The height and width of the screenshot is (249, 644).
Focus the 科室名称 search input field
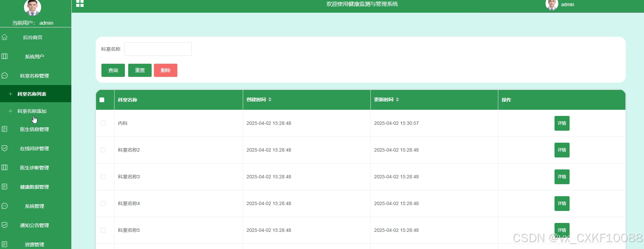(x=158, y=49)
